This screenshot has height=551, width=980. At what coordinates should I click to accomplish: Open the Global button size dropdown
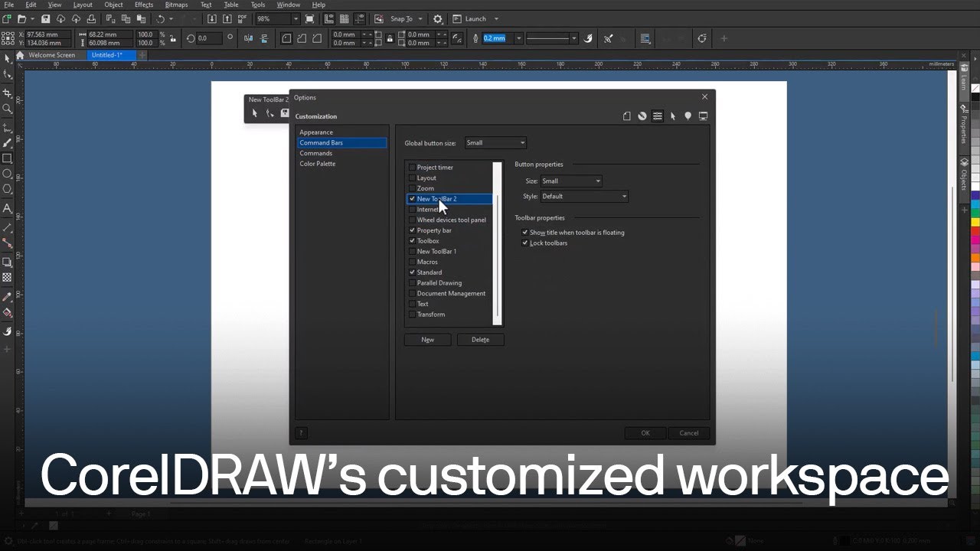point(495,143)
